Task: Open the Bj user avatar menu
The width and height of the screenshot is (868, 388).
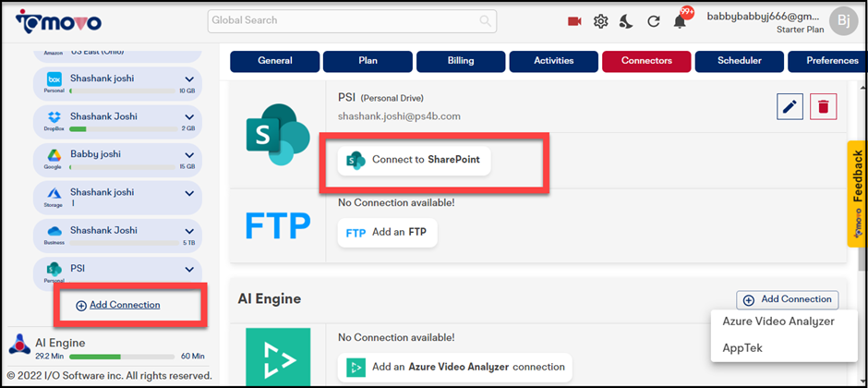Action: [x=844, y=21]
